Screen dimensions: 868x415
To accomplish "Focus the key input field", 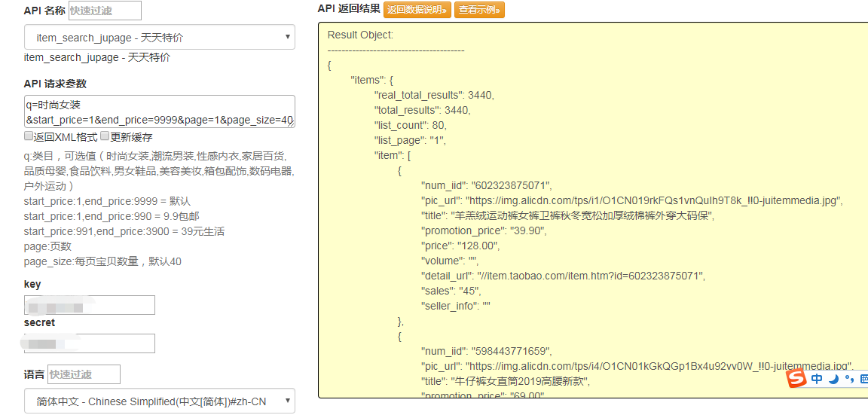I will click(90, 305).
